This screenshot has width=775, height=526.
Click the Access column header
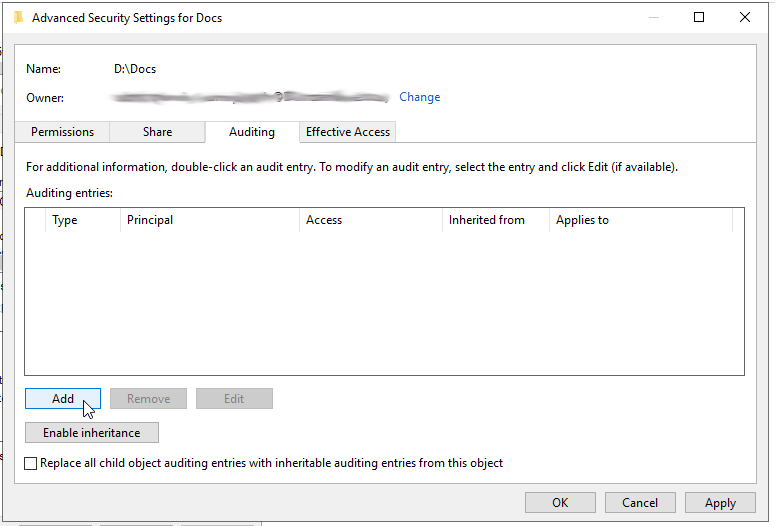pyautogui.click(x=371, y=220)
